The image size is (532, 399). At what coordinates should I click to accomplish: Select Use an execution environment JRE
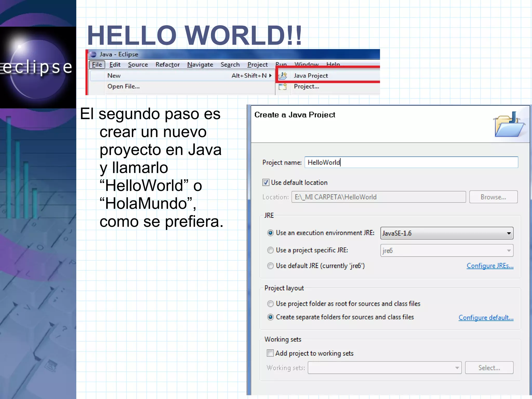[x=270, y=233]
